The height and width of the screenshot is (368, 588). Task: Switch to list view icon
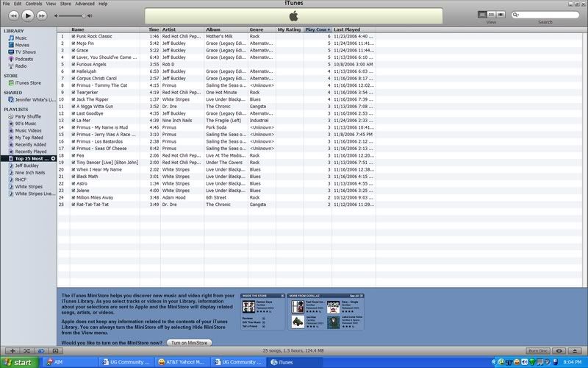click(x=482, y=15)
